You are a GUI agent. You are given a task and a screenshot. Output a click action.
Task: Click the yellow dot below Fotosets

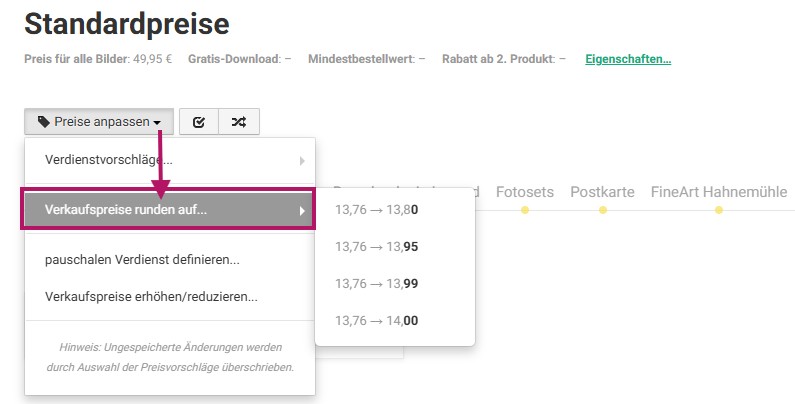(525, 210)
